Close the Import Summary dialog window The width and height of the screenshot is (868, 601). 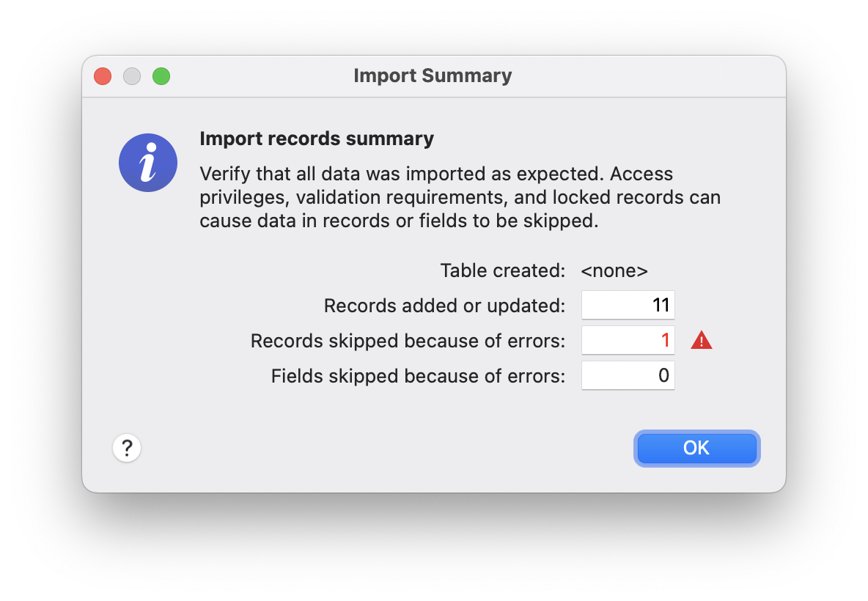[103, 76]
